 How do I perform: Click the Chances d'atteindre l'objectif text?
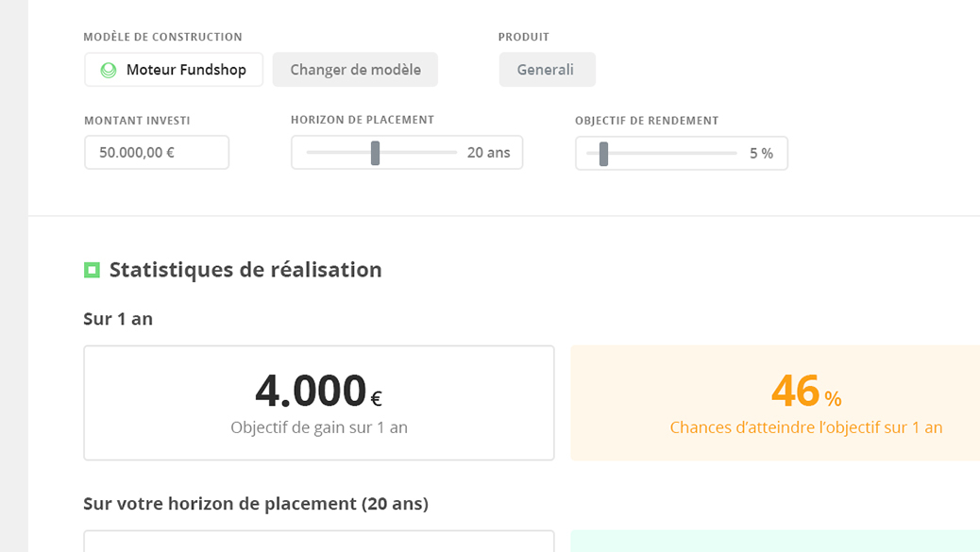point(806,427)
